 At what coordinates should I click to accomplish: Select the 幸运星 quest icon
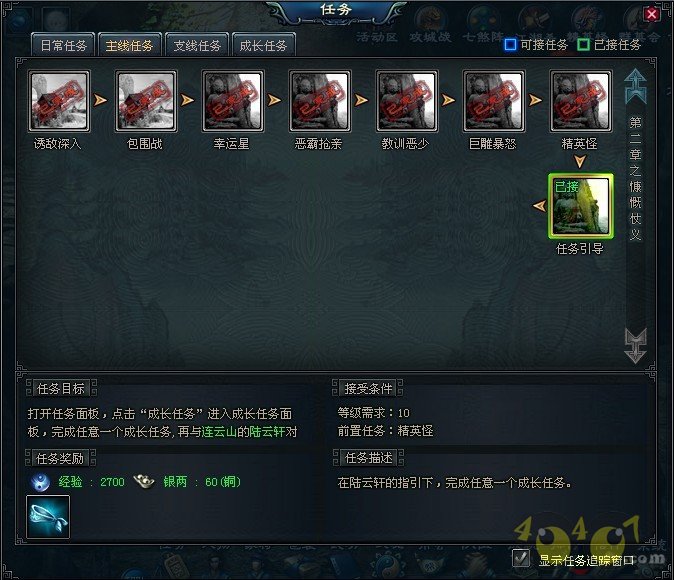click(x=233, y=101)
